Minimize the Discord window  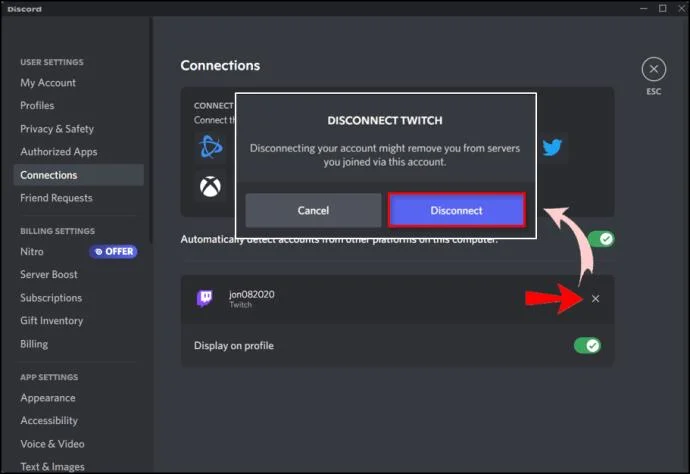click(644, 8)
